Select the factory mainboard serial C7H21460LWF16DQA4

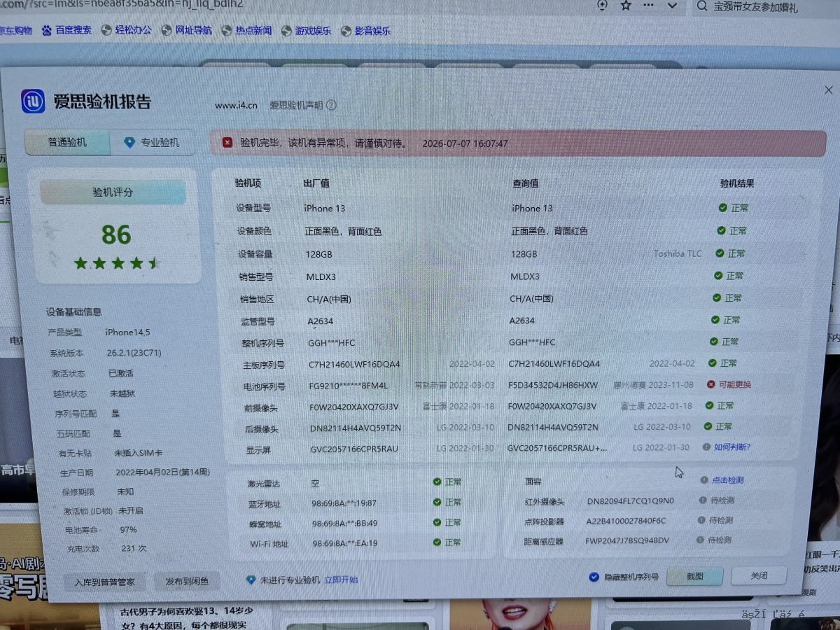[x=354, y=364]
